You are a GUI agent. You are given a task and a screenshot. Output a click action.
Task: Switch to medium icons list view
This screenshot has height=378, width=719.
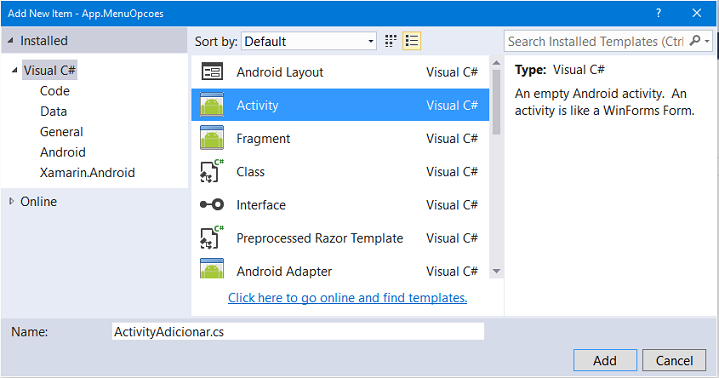pos(412,41)
